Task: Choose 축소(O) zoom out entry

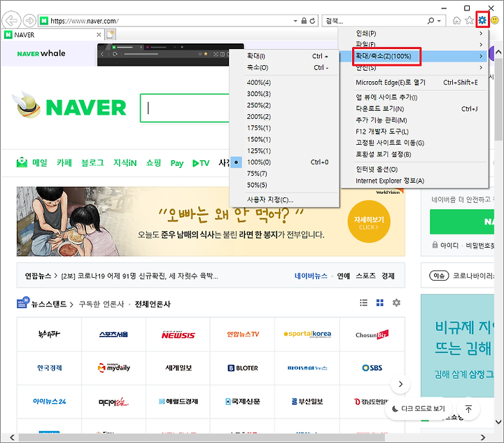Action: tap(284, 67)
